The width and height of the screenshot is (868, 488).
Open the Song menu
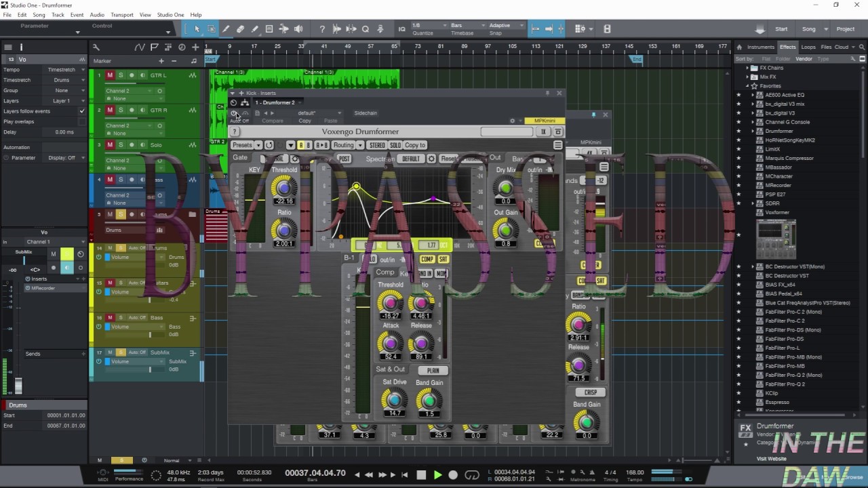[x=39, y=15]
